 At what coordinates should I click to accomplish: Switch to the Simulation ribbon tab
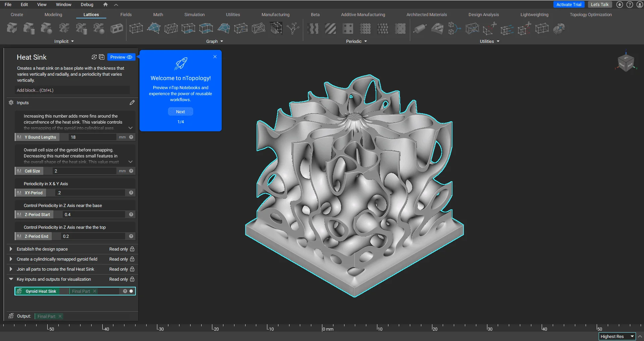[194, 14]
